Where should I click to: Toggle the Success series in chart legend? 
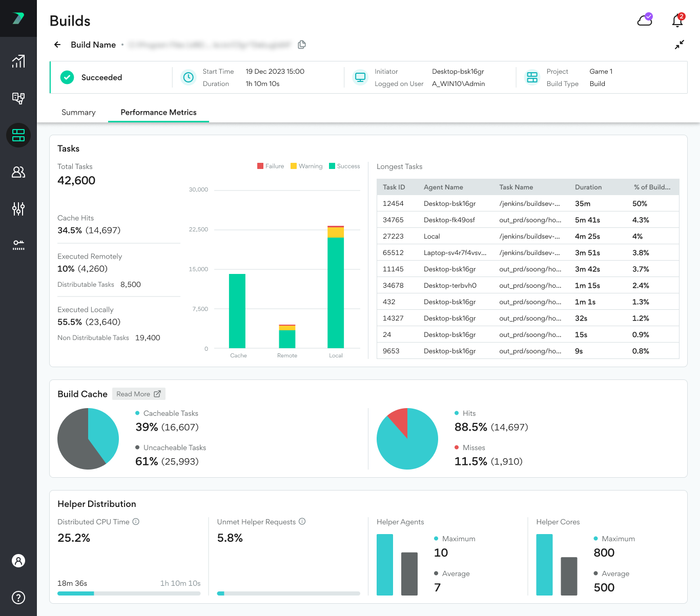(x=344, y=166)
